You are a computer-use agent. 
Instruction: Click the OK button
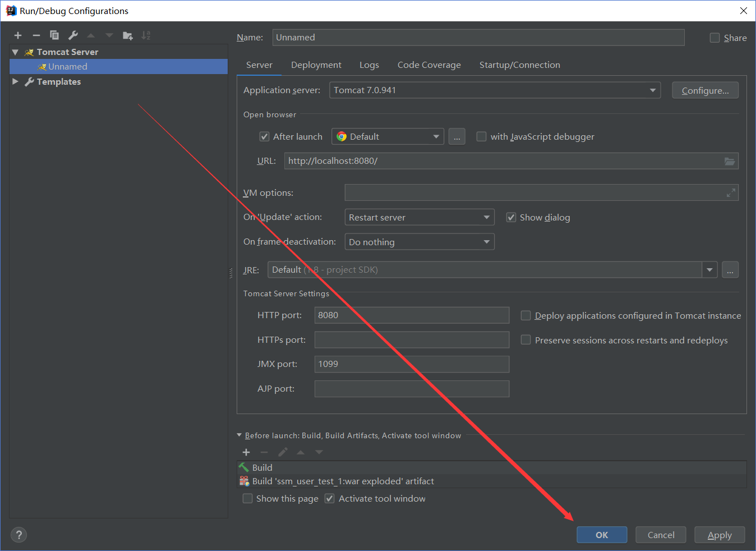pos(602,535)
